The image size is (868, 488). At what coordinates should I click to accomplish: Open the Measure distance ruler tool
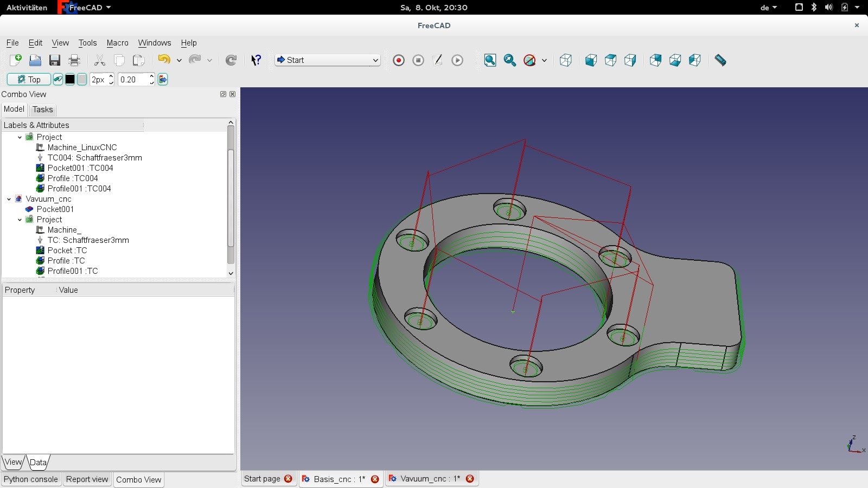pyautogui.click(x=720, y=60)
